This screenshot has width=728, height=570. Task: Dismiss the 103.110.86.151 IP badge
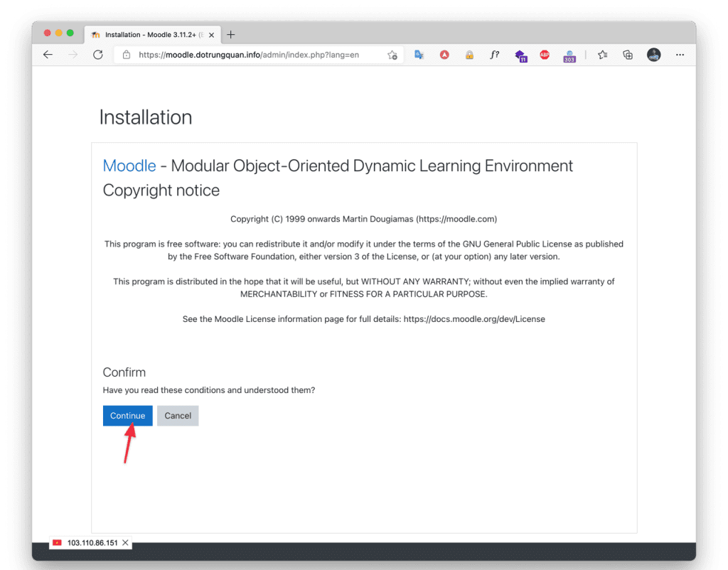[125, 543]
